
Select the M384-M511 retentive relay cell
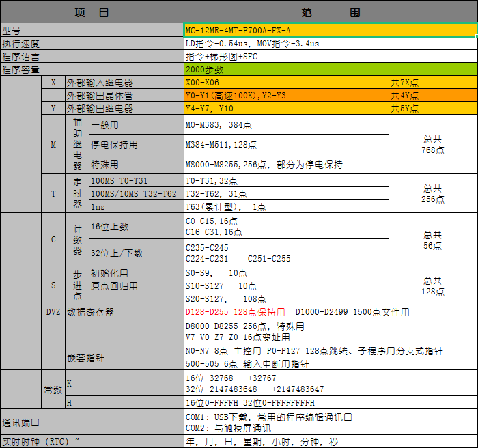point(285,145)
